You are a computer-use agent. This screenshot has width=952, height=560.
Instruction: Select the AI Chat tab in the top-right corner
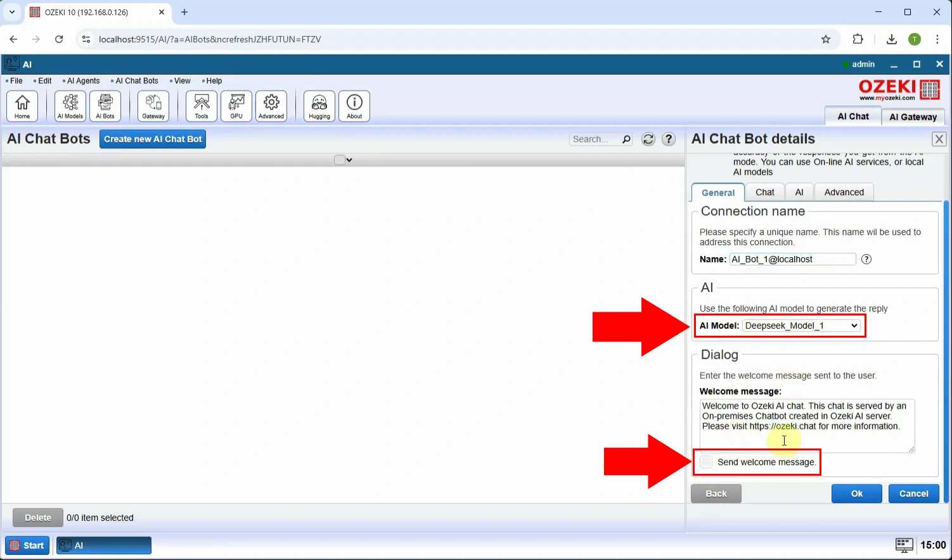click(853, 117)
